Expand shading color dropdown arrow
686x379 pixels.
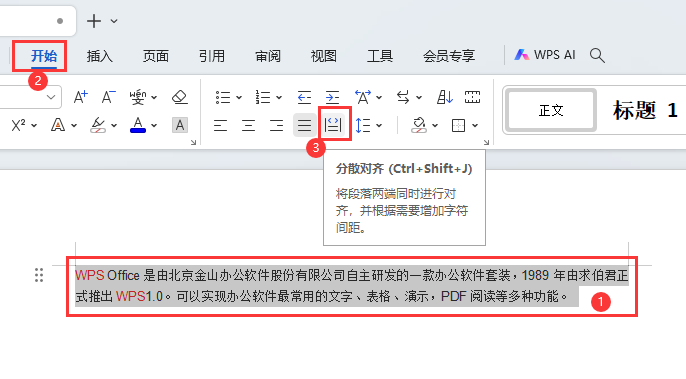(435, 126)
